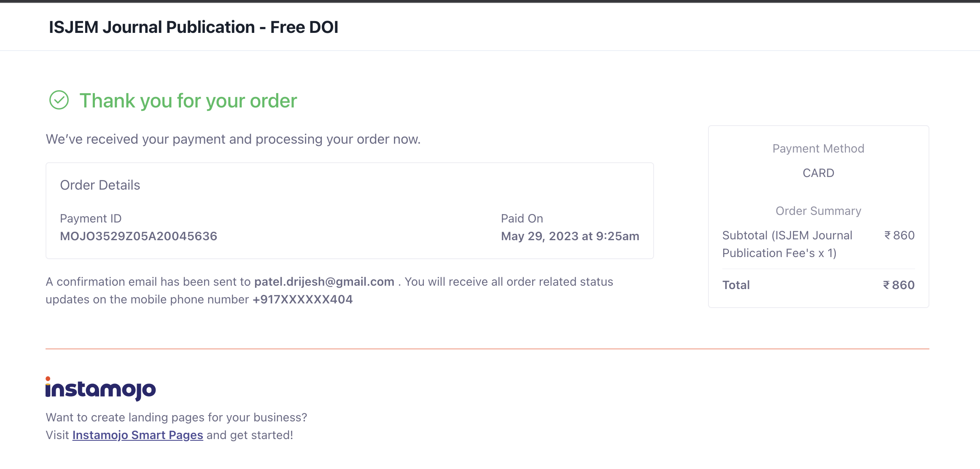Viewport: 980px width, 469px height.
Task: Click the Subtotal ISJEM Journal Publication Fee's line
Action: [x=787, y=244]
